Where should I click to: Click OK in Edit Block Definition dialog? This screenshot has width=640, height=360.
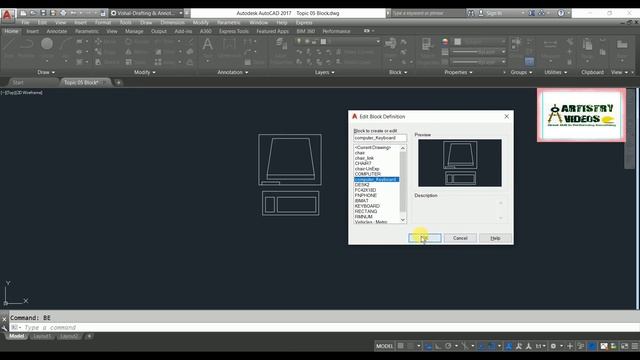pos(425,238)
